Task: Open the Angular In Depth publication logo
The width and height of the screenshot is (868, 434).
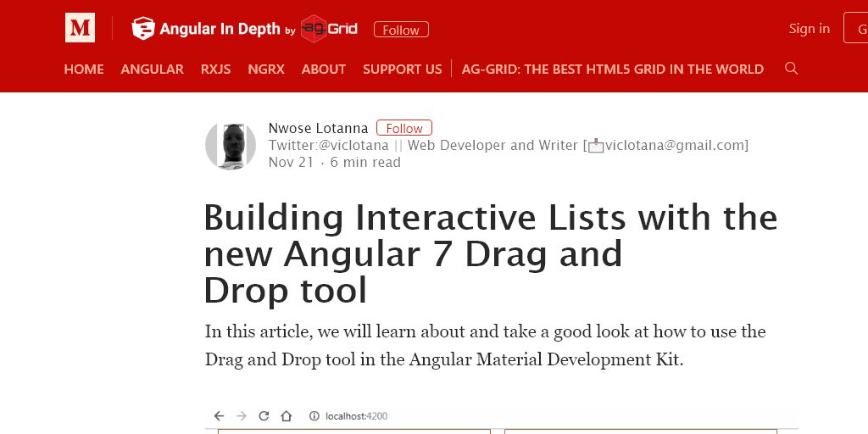Action: pyautogui.click(x=142, y=28)
